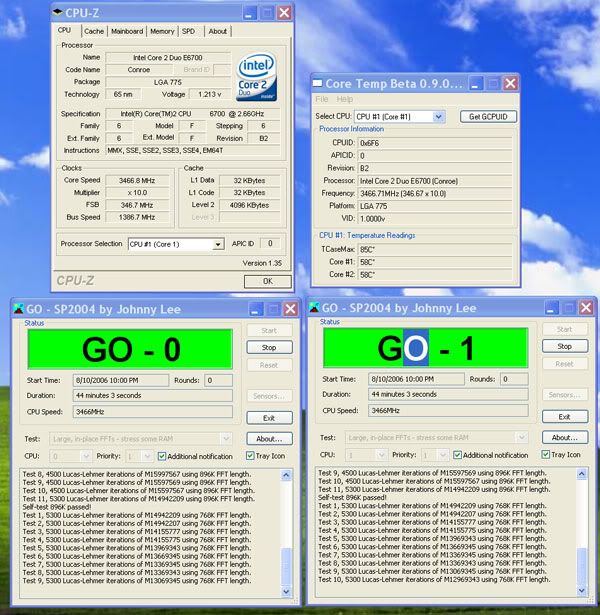Image resolution: width=600 pixels, height=615 pixels.
Task: Minimize the Core Temp window
Action: pyautogui.click(x=476, y=83)
